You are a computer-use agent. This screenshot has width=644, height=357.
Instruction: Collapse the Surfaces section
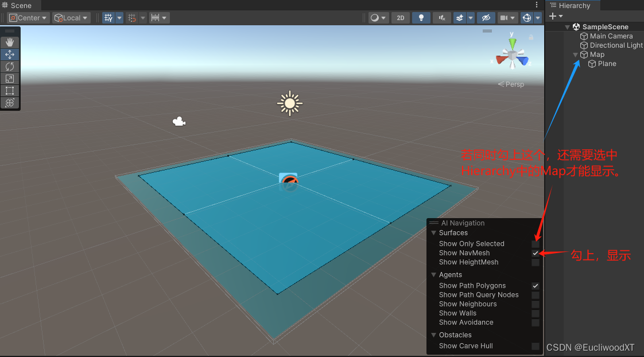point(434,233)
